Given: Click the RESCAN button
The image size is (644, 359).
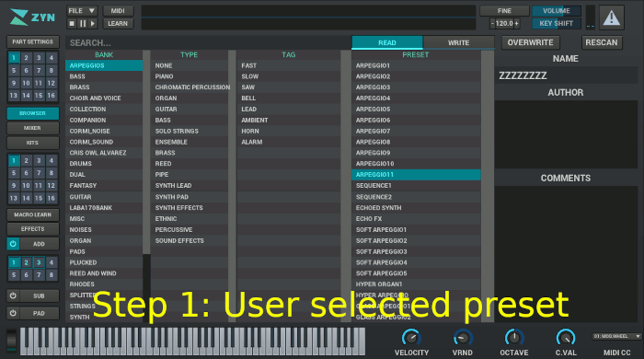Looking at the screenshot, I should click(x=602, y=42).
